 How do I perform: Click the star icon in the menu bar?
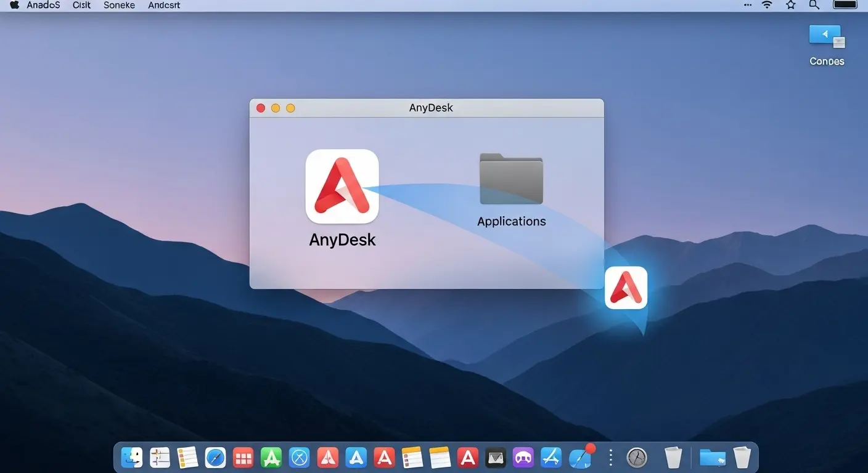(791, 5)
